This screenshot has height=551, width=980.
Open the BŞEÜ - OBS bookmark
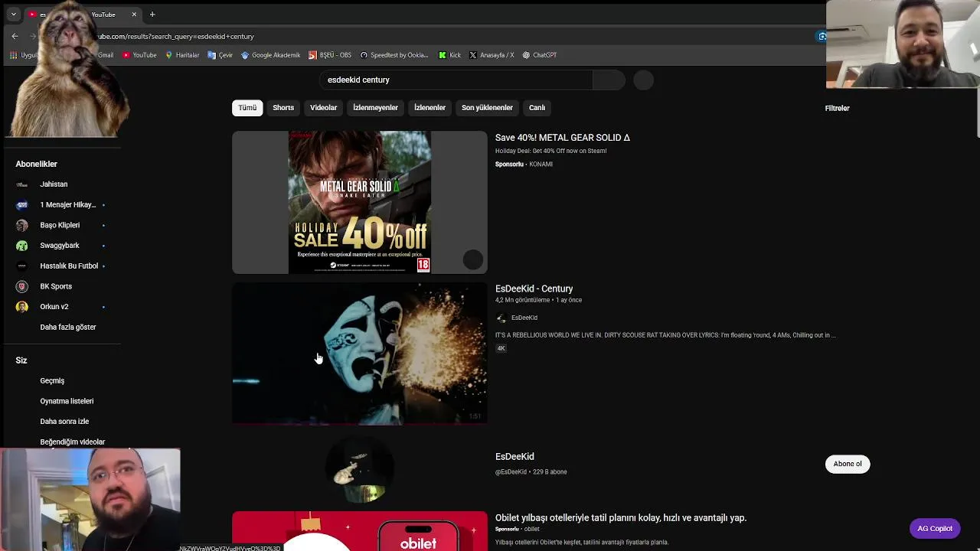coord(330,55)
